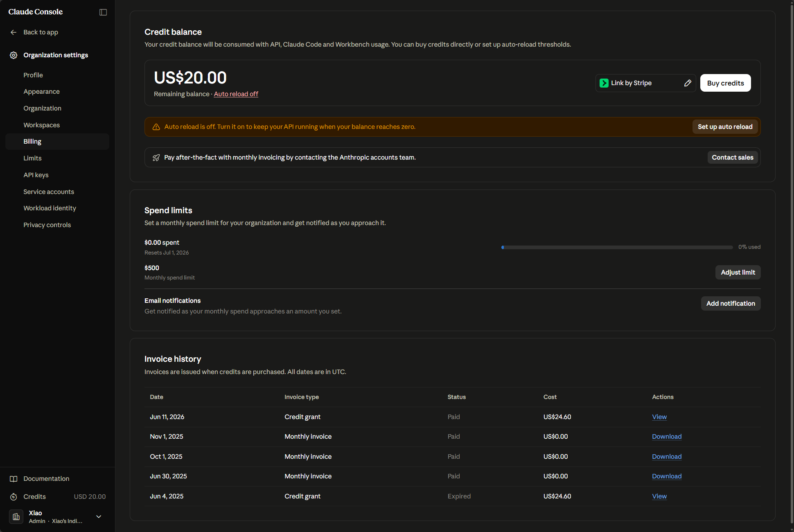
Task: Click the Invoice type column header
Action: [302, 397]
